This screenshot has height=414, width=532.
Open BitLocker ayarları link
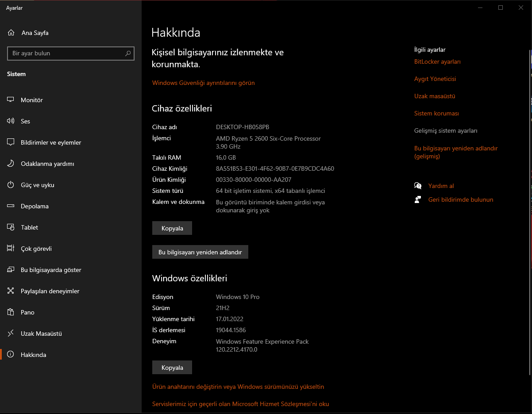tap(437, 62)
